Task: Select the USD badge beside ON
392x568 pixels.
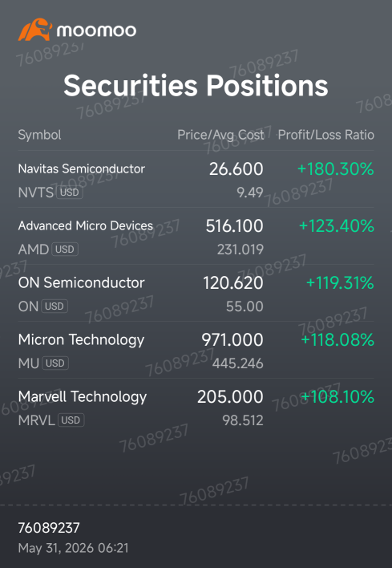Action: click(55, 306)
